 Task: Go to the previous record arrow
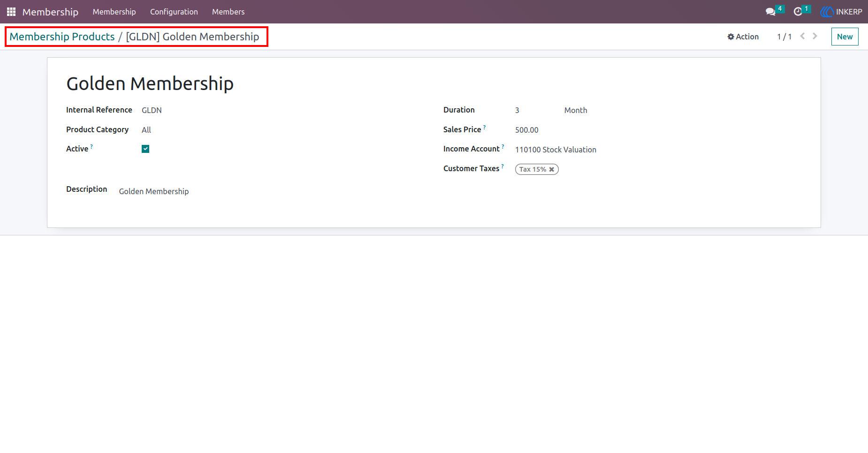coord(802,36)
